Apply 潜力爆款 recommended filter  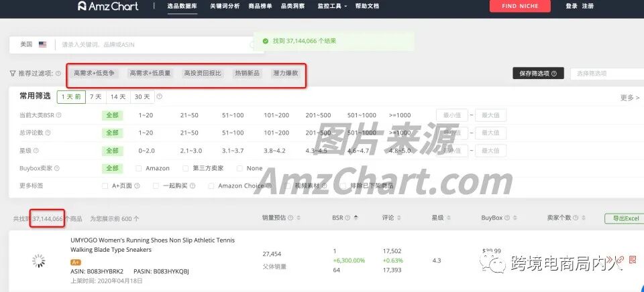click(286, 74)
